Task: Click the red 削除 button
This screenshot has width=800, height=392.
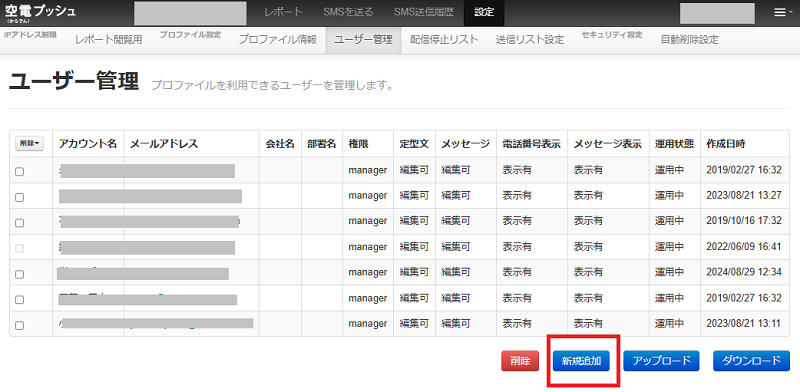Action: pos(520,361)
